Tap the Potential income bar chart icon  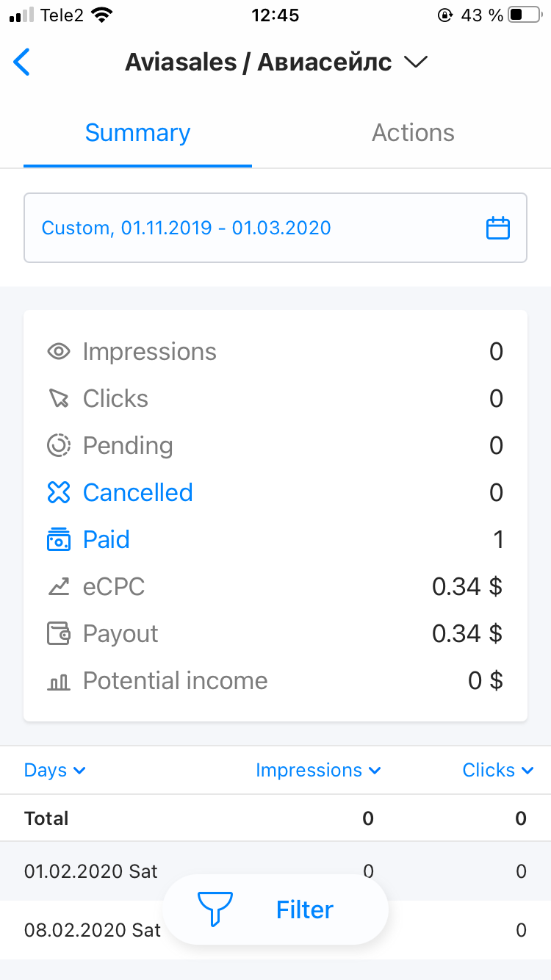[x=58, y=682]
